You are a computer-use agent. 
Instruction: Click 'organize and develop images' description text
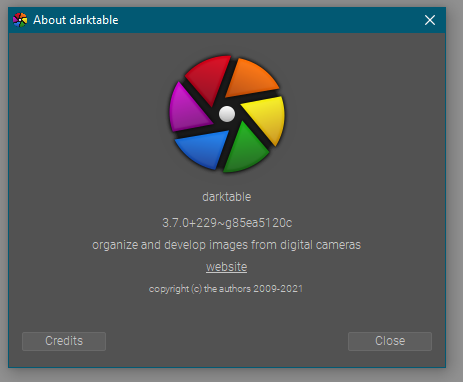pyautogui.click(x=227, y=245)
